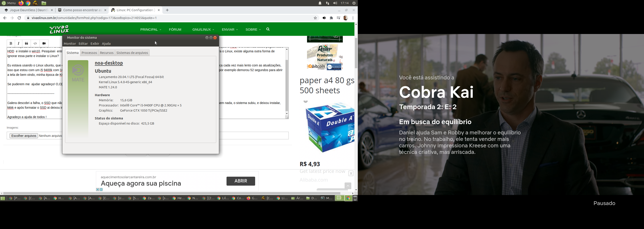Click the scroll-to-top arrow button
Image resolution: width=644 pixels, height=229 pixels.
[348, 186]
